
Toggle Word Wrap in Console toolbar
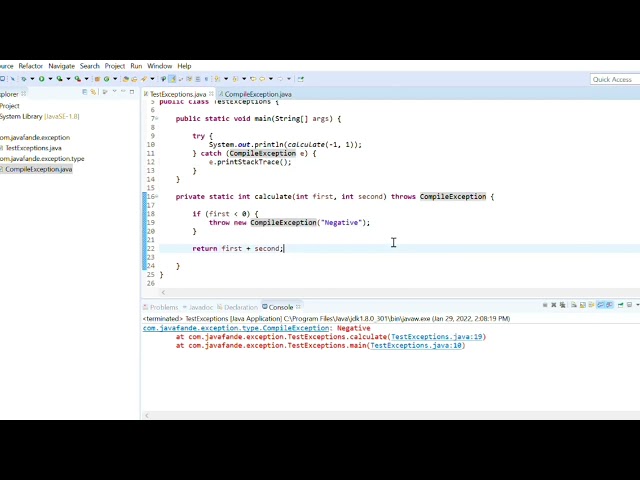point(591,305)
